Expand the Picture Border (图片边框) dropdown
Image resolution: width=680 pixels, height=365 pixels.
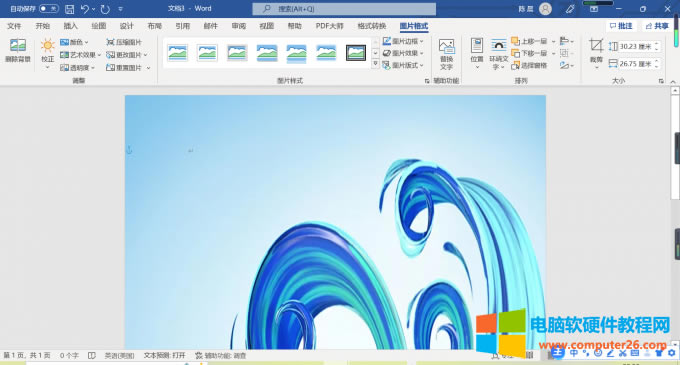403,41
